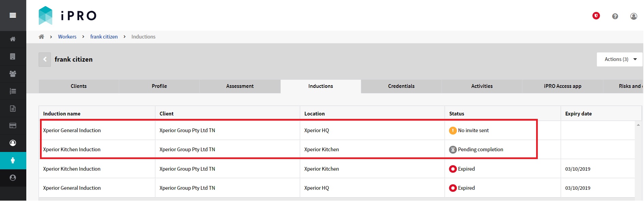Click the Pending completion status text
Viewport: 644px width, 202px height.
tap(480, 150)
